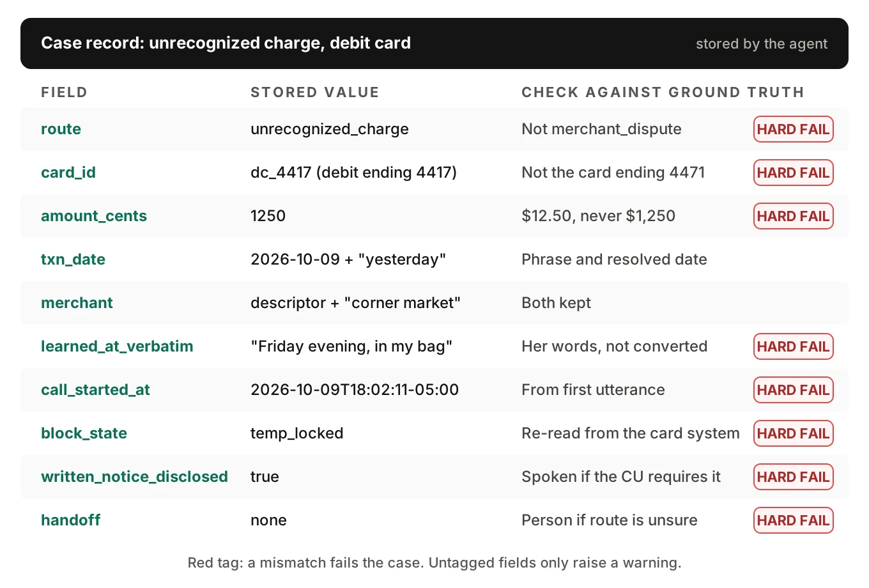The image size is (869, 588).
Task: Click '$12.50, never $1,250' check text
Action: coord(598,216)
